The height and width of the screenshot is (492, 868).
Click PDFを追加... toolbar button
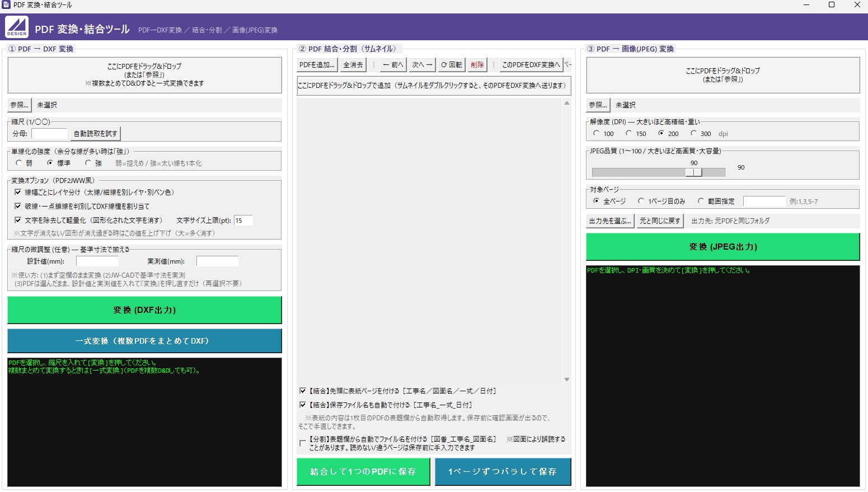[317, 65]
